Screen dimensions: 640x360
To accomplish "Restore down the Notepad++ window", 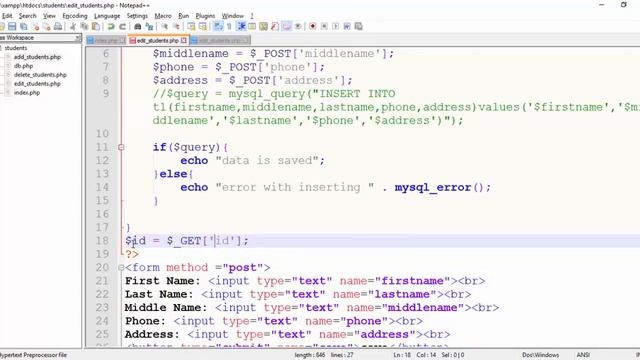I will point(623,5).
